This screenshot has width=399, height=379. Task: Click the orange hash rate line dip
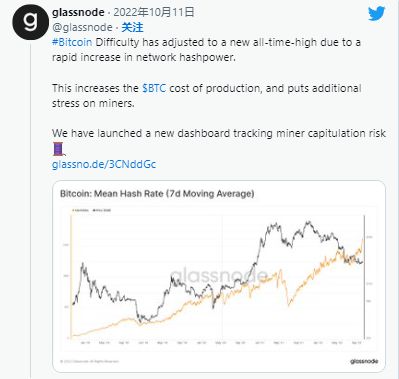289,304
